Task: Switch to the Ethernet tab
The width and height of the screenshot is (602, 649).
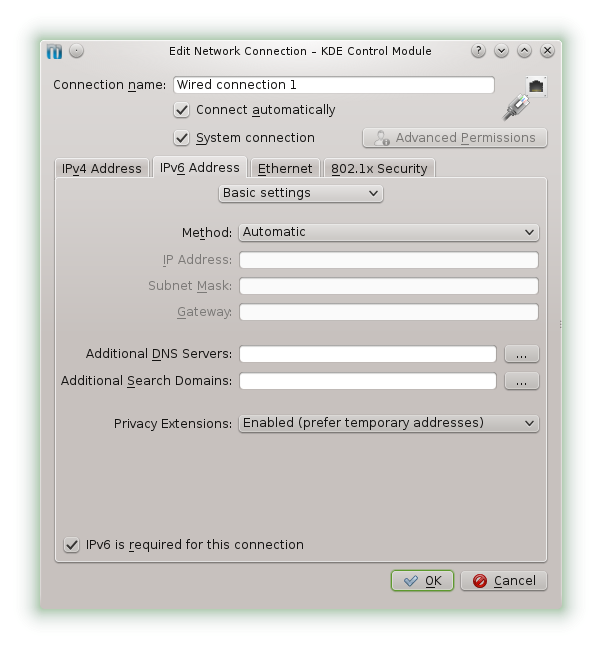Action: [x=285, y=168]
